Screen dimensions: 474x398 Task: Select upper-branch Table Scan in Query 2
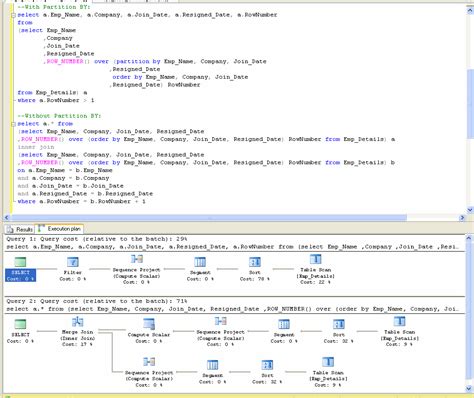click(399, 331)
